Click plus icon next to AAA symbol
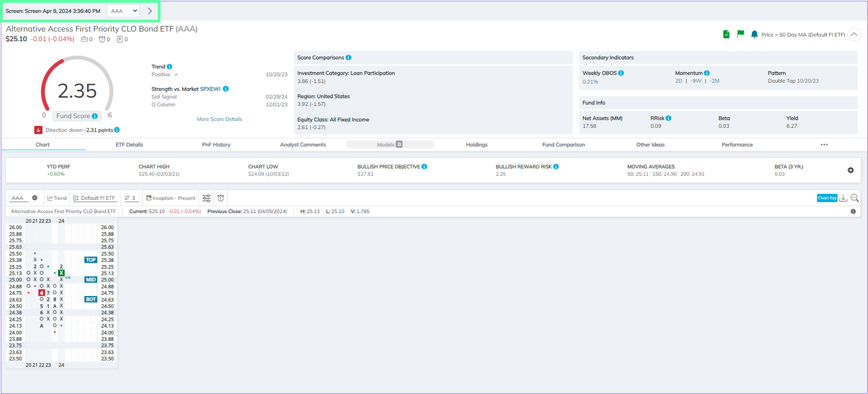This screenshot has height=394, width=868. coord(34,198)
